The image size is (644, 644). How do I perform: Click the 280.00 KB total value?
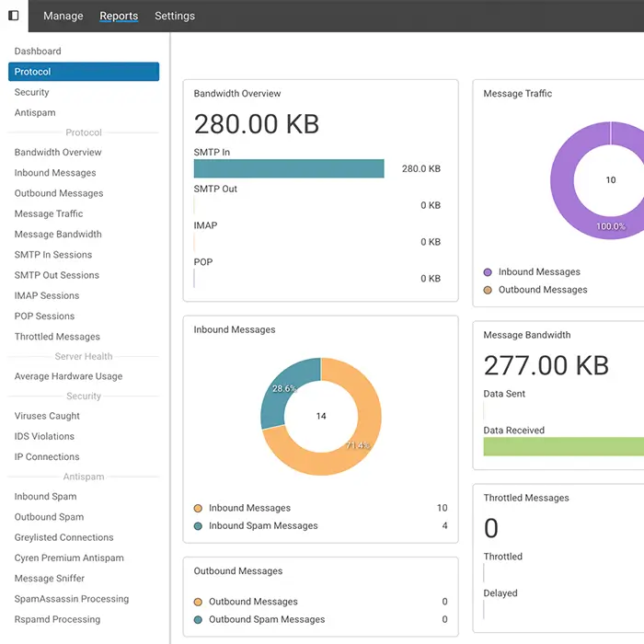pyautogui.click(x=257, y=123)
